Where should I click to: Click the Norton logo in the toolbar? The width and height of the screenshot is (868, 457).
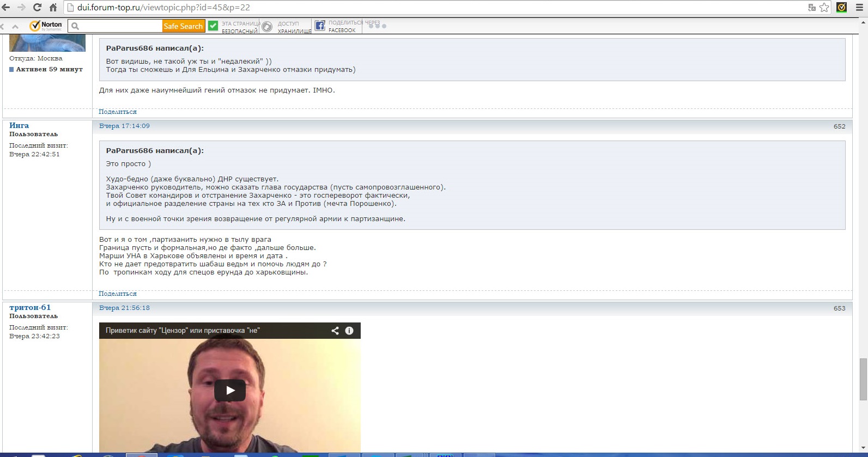coord(46,26)
